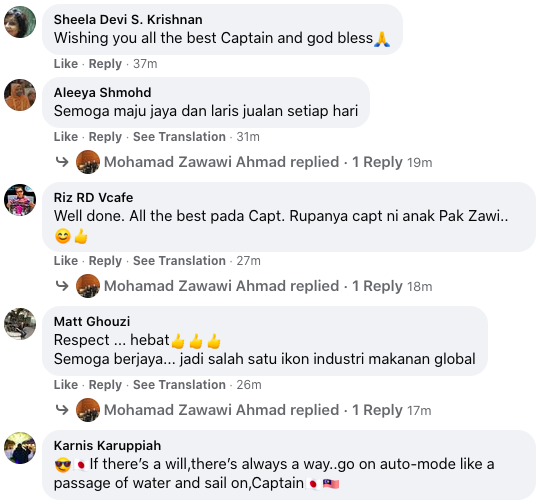Screen dimensions: 548x500
Task: Reply to Sheela Devi S. Krishnan's comment
Action: click(105, 64)
